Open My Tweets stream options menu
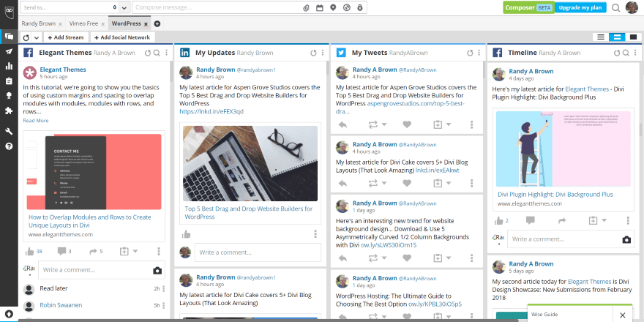The height and width of the screenshot is (322, 644). [x=479, y=53]
